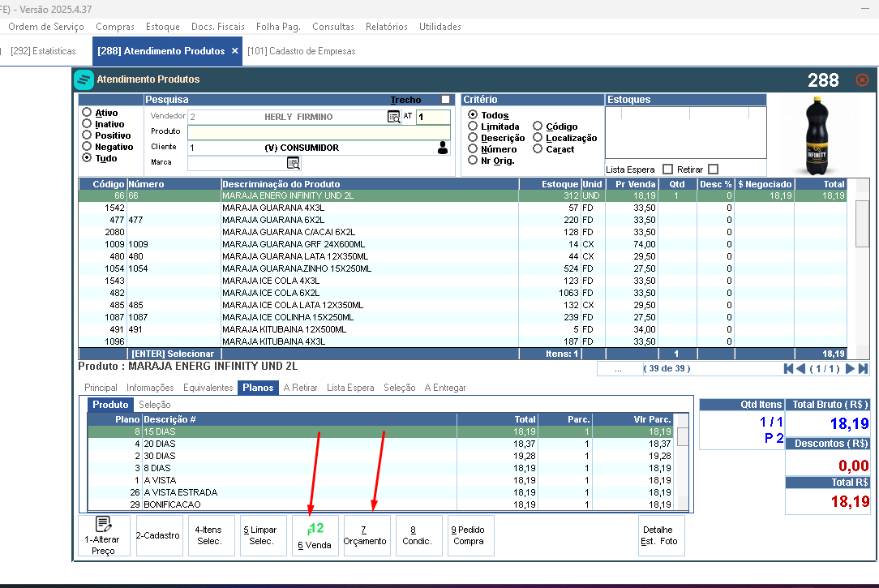Open the Estoque menu

tap(162, 26)
